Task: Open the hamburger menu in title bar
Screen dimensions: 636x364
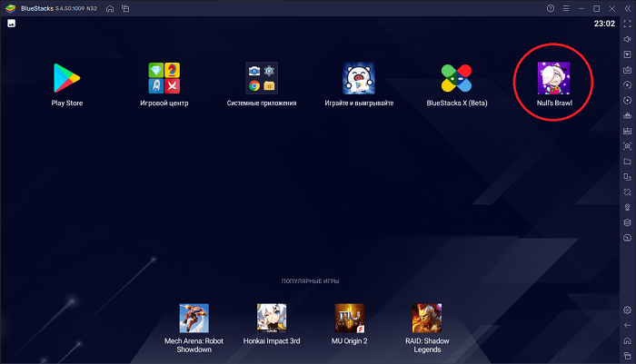Action: click(x=566, y=8)
